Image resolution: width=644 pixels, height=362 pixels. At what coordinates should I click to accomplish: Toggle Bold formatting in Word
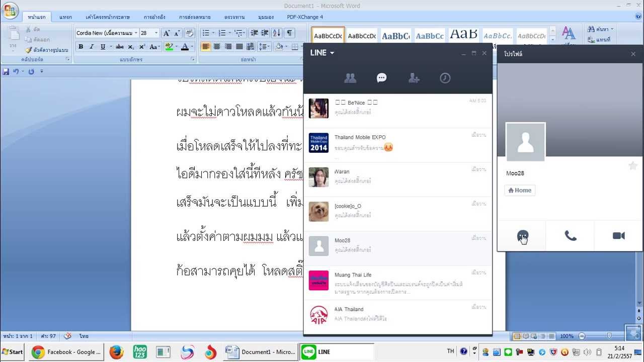coord(80,47)
